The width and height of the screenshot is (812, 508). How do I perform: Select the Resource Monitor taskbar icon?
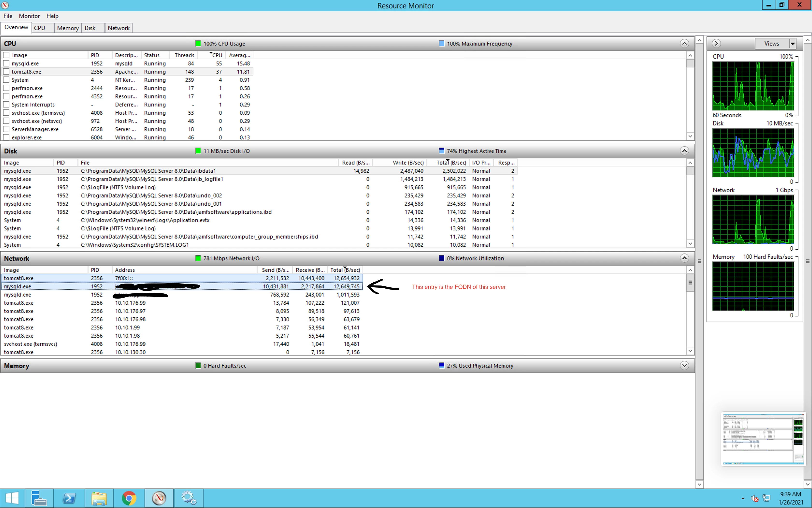(x=159, y=498)
